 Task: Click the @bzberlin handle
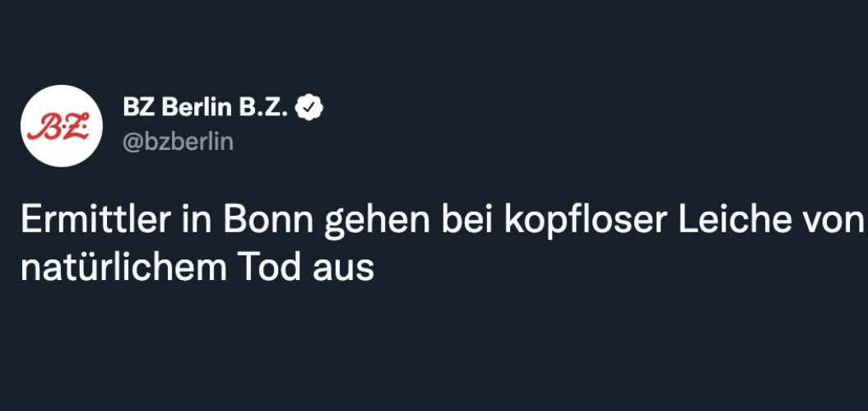177,142
